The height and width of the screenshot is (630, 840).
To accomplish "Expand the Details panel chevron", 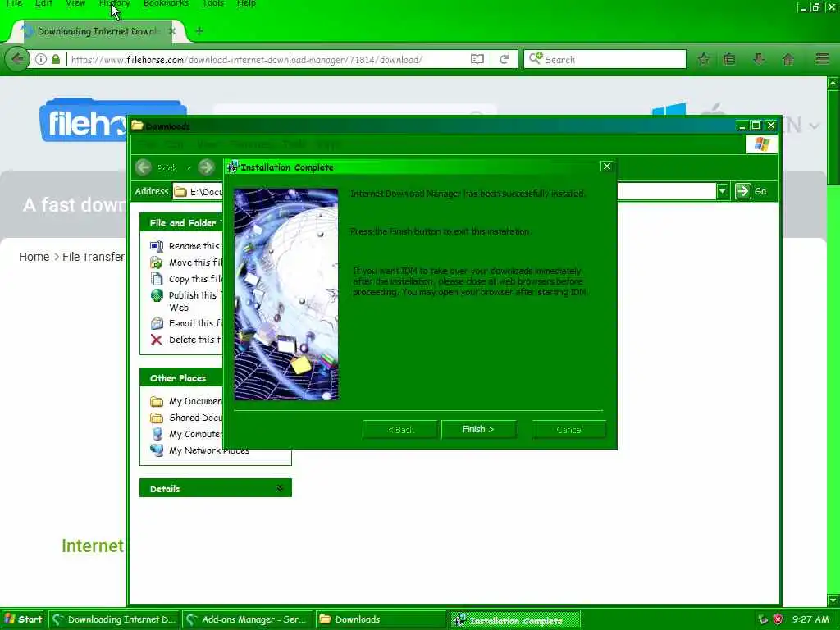I will 280,488.
